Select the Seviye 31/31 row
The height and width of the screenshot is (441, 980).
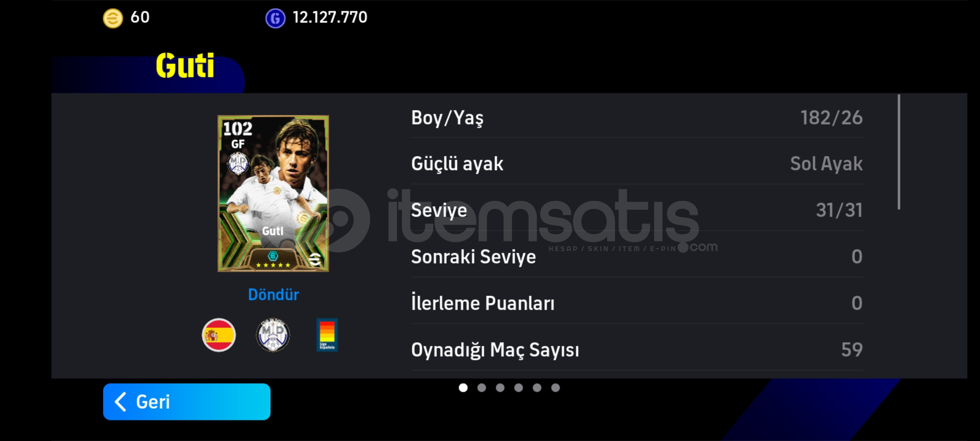tap(637, 210)
